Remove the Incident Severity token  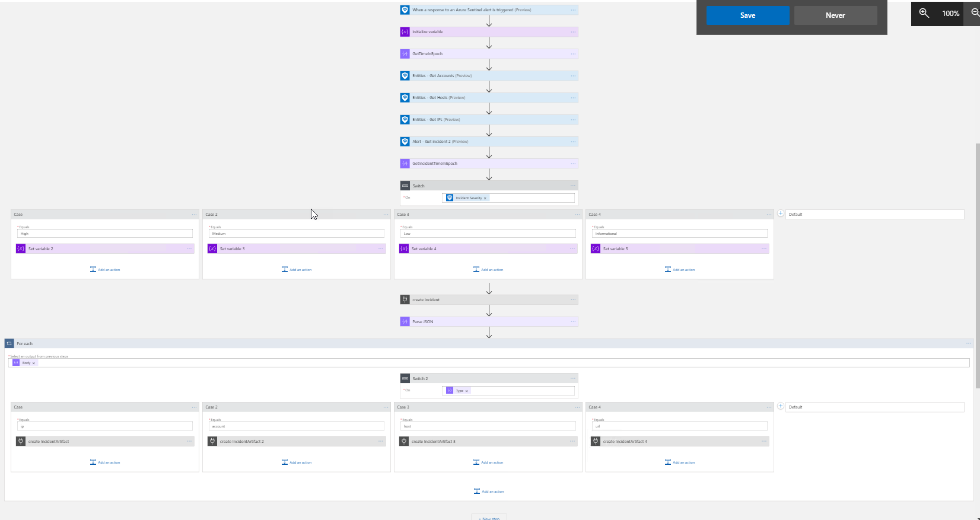pos(485,198)
